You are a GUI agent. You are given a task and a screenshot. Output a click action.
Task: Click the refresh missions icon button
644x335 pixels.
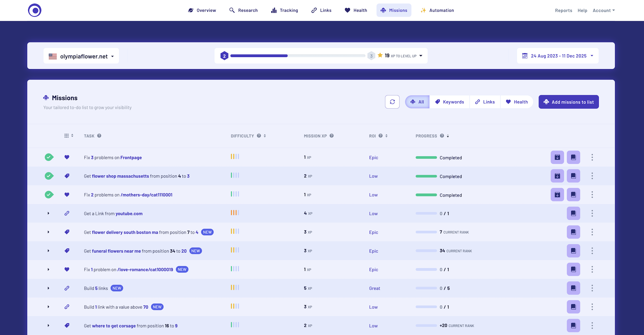click(392, 102)
